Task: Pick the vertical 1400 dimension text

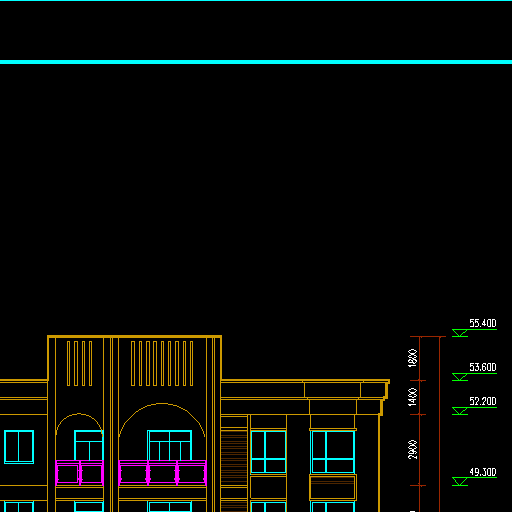Action: click(413, 397)
